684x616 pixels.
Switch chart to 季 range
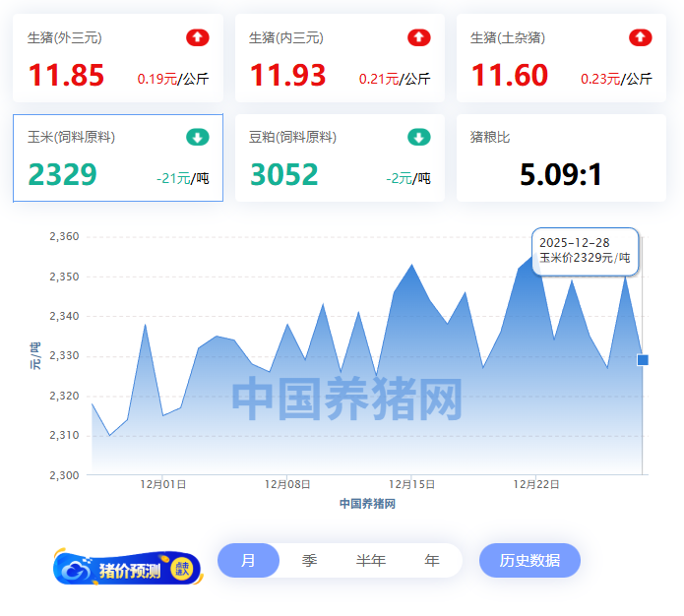click(x=309, y=560)
